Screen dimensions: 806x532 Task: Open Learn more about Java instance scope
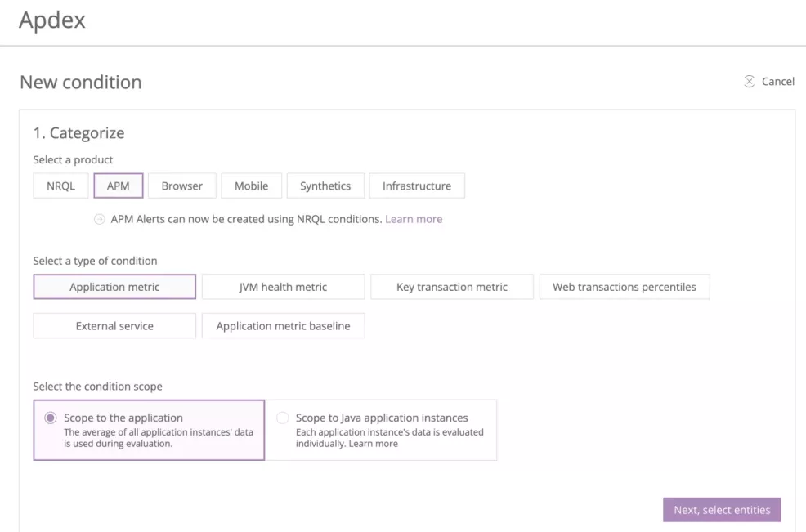[374, 444]
